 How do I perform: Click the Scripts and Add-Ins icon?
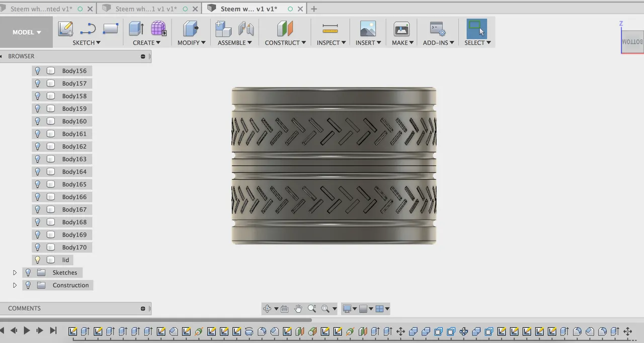point(437,29)
